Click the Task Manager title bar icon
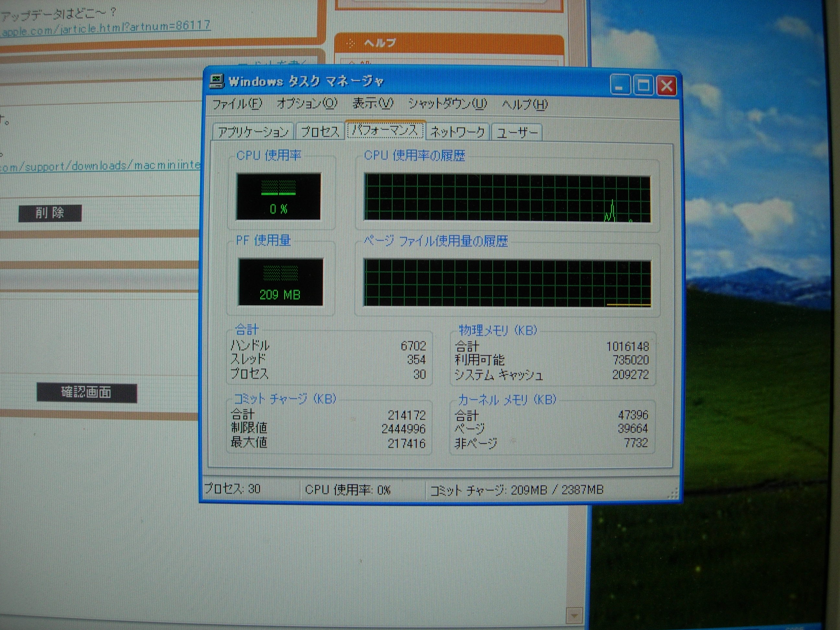This screenshot has width=840, height=630. (x=217, y=81)
